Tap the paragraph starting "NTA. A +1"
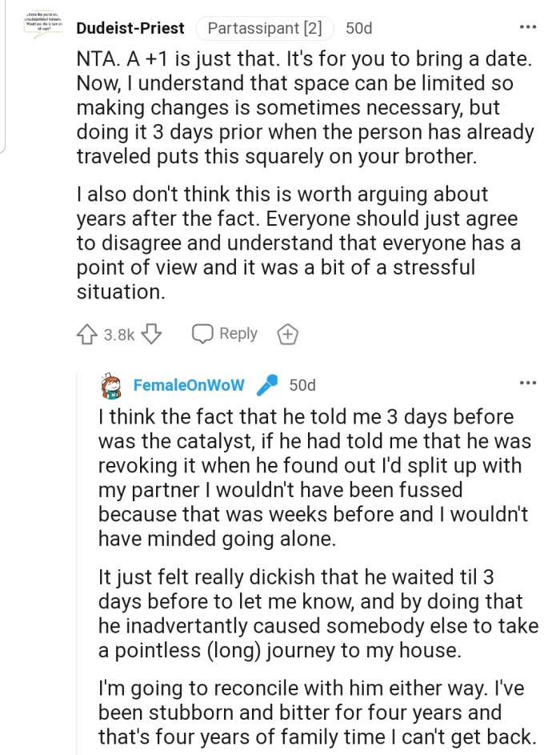Image resolution: width=560 pixels, height=755 pixels. [x=304, y=108]
